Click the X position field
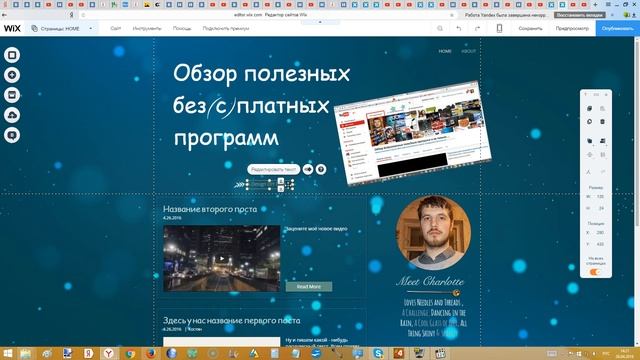The image size is (640, 360). [600, 233]
